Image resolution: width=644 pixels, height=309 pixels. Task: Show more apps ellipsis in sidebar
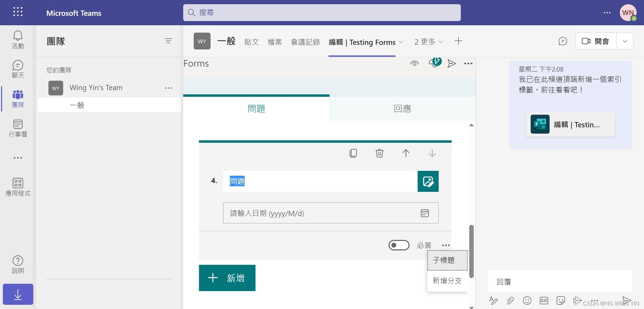[18, 158]
